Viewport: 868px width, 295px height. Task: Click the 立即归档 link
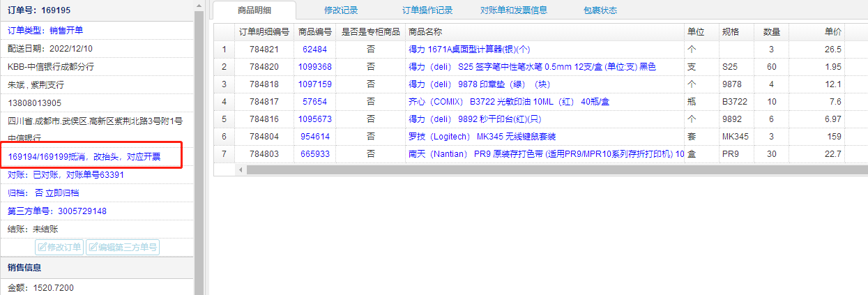click(x=62, y=192)
